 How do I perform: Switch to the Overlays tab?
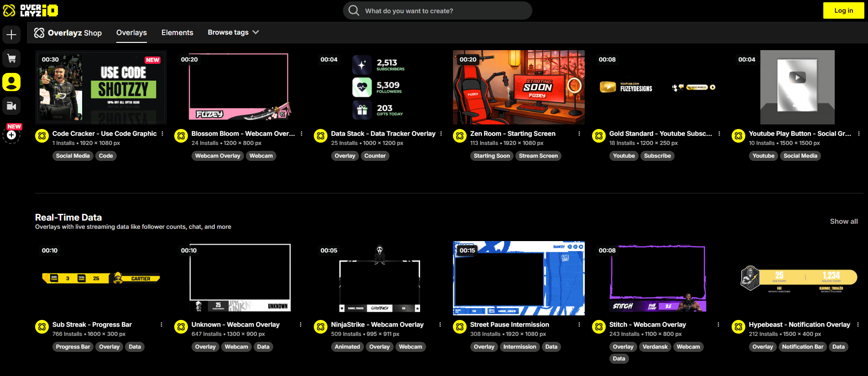(131, 32)
